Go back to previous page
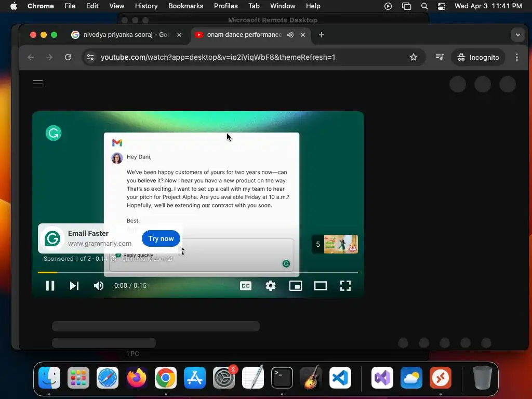Image resolution: width=532 pixels, height=399 pixels. click(31, 57)
